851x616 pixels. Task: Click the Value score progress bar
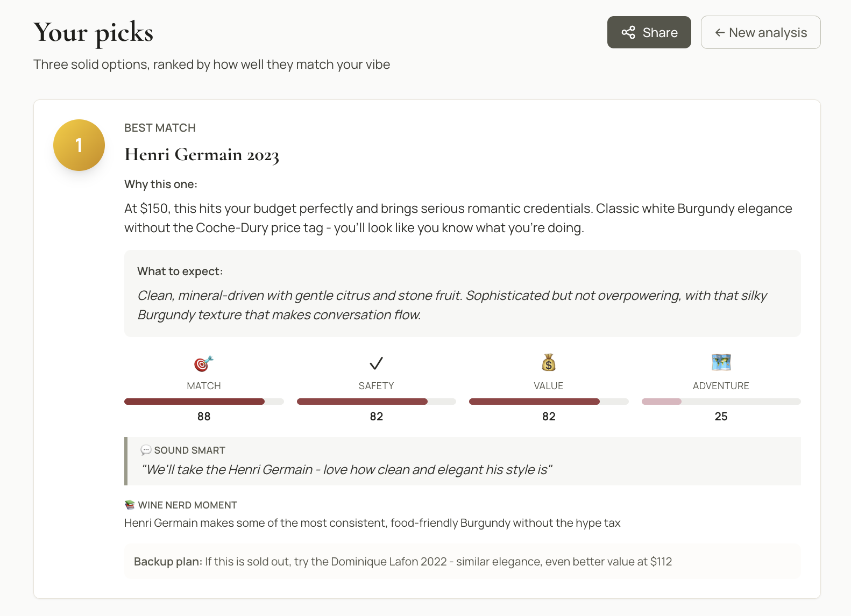[548, 402]
